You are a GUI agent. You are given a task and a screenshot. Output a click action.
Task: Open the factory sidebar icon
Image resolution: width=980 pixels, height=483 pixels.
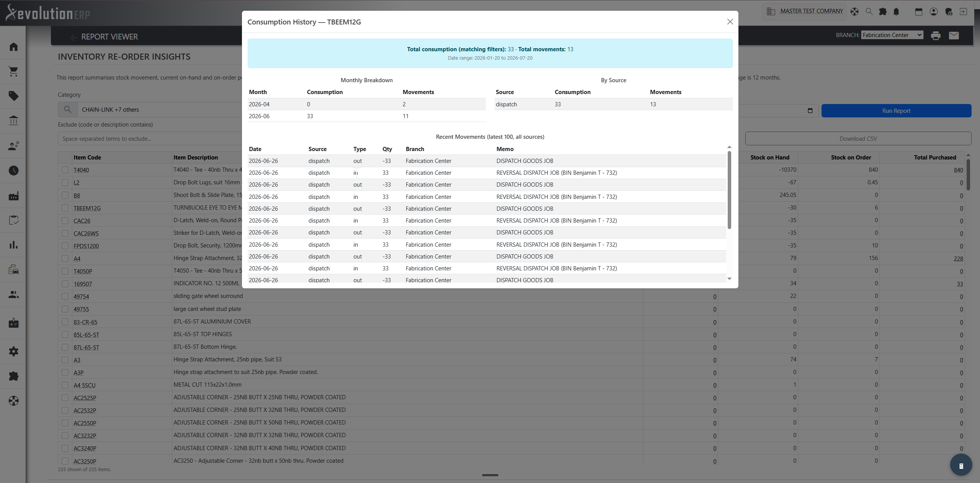pyautogui.click(x=13, y=196)
